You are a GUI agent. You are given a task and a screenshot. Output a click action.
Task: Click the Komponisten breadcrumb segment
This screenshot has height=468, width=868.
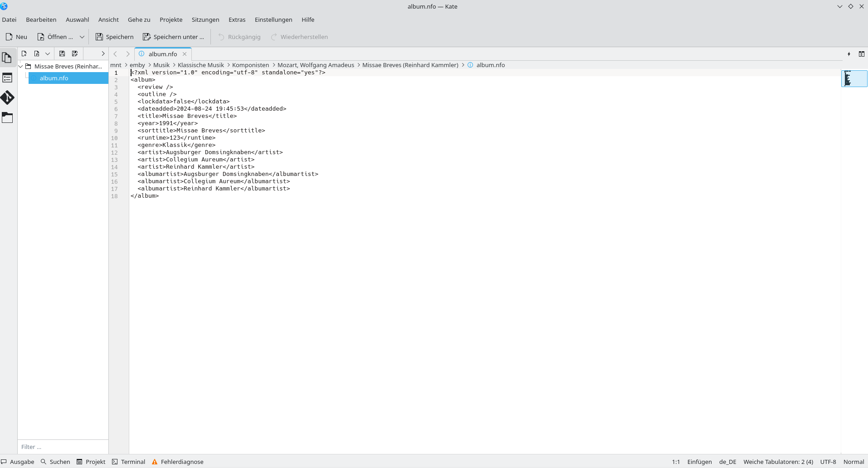[x=251, y=65]
